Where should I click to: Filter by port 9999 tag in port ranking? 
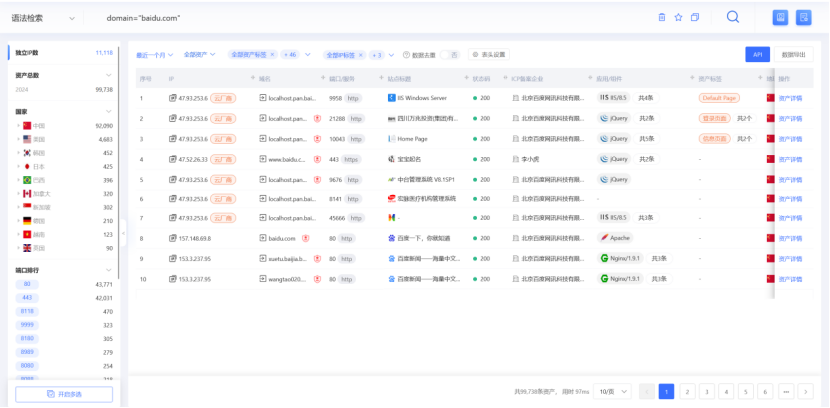point(27,325)
